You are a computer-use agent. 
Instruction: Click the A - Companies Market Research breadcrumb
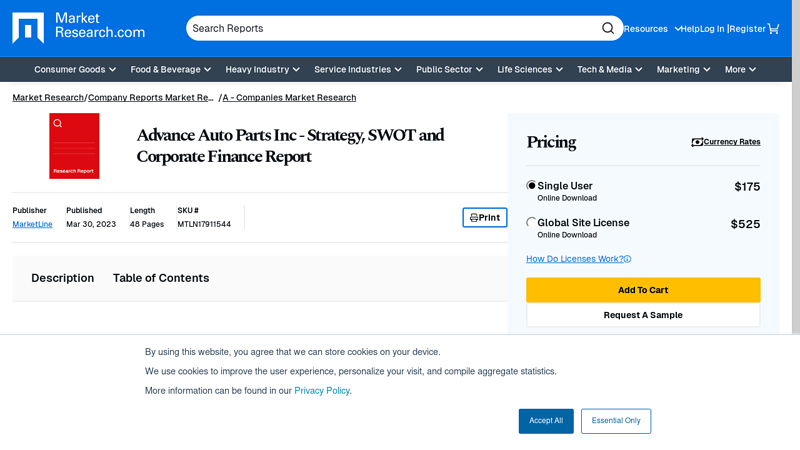[x=289, y=97]
